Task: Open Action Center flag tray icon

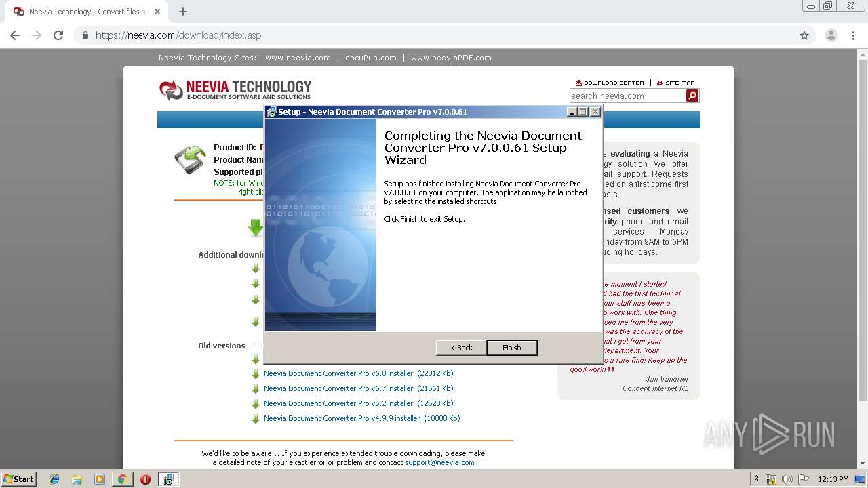Action: pos(803,479)
